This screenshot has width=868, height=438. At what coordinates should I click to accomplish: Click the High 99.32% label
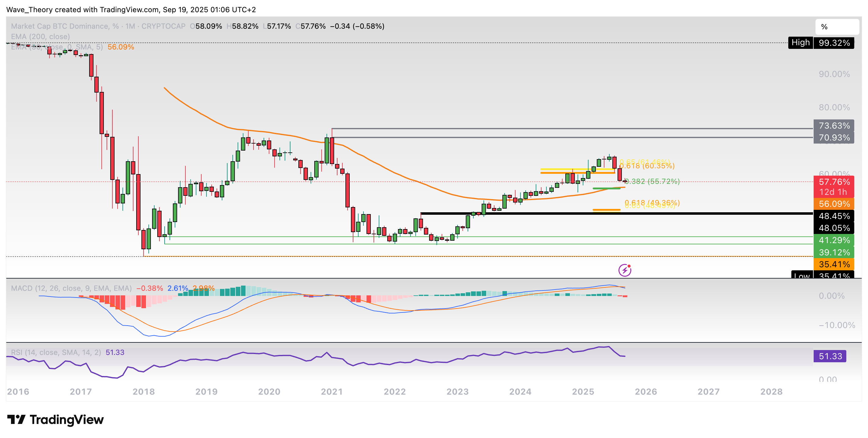pyautogui.click(x=821, y=43)
